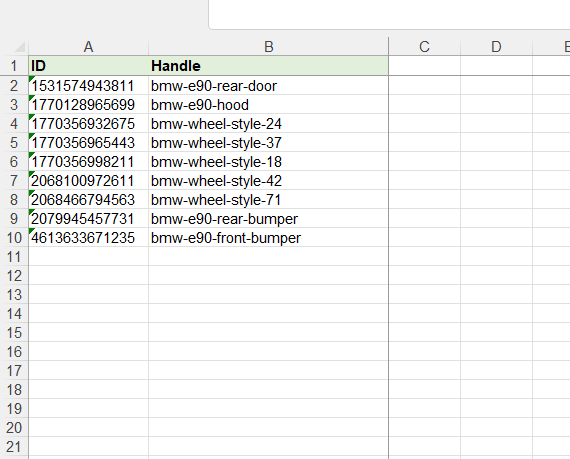570x459 pixels.
Task: Select column D header
Action: [x=496, y=47]
